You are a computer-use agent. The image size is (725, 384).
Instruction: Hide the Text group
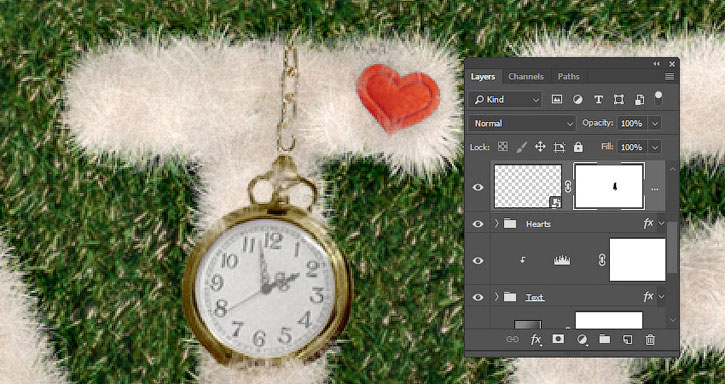coord(478,297)
